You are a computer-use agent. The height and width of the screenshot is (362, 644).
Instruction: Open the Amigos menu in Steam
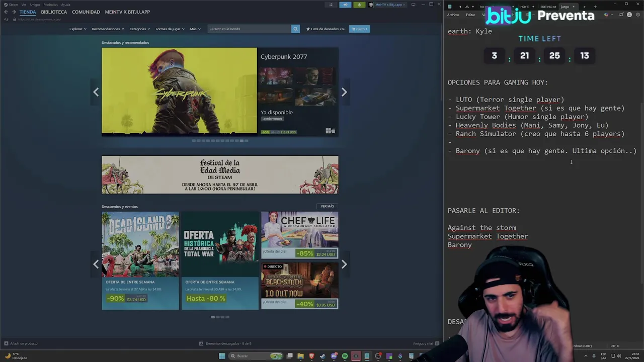click(x=35, y=5)
